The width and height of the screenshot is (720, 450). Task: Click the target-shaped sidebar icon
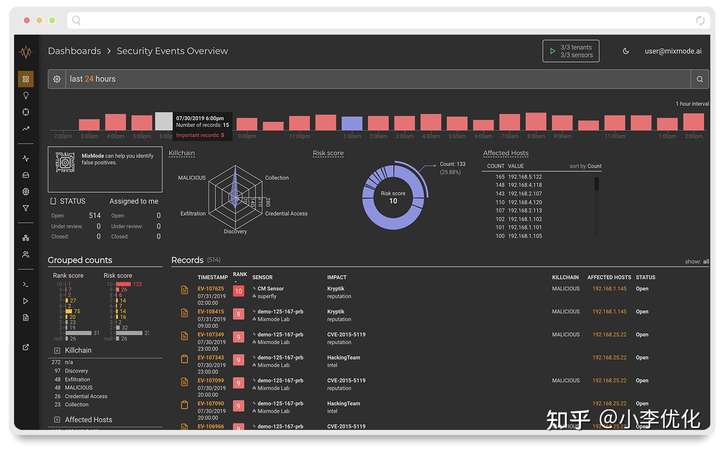(26, 191)
